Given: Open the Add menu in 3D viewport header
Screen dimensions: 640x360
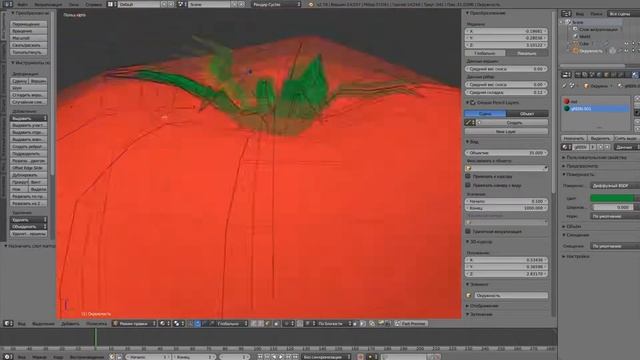Looking at the screenshot, I should click(x=70, y=324).
